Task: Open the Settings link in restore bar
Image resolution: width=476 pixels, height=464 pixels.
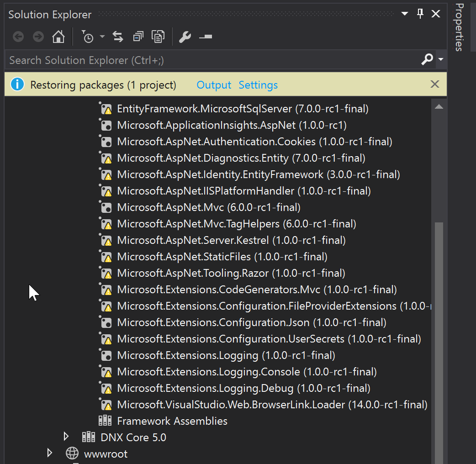Action: (x=258, y=85)
